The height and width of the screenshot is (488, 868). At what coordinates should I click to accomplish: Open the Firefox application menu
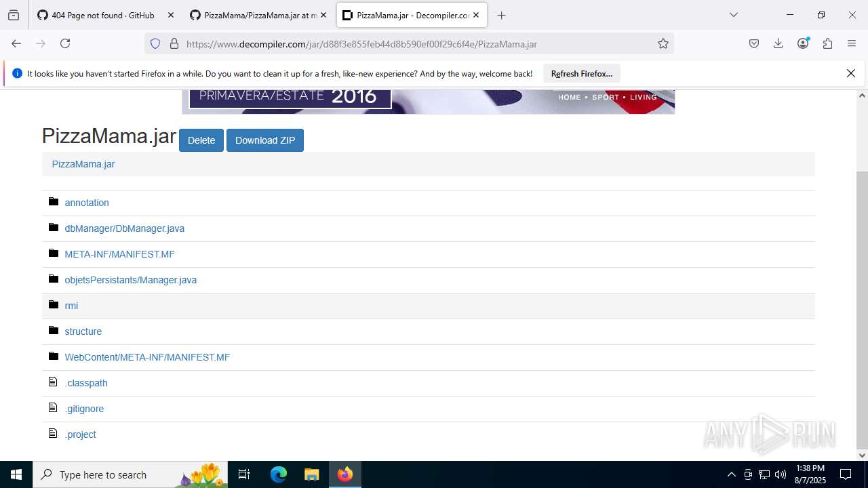point(852,43)
